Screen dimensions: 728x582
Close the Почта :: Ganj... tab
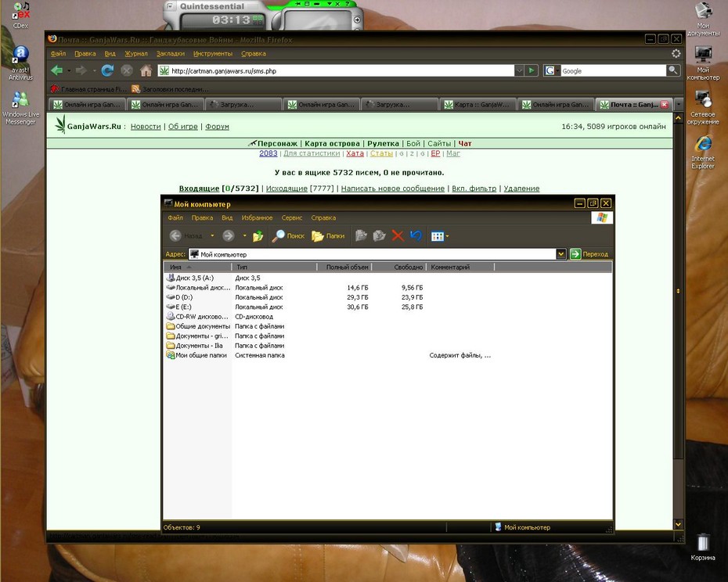665,104
